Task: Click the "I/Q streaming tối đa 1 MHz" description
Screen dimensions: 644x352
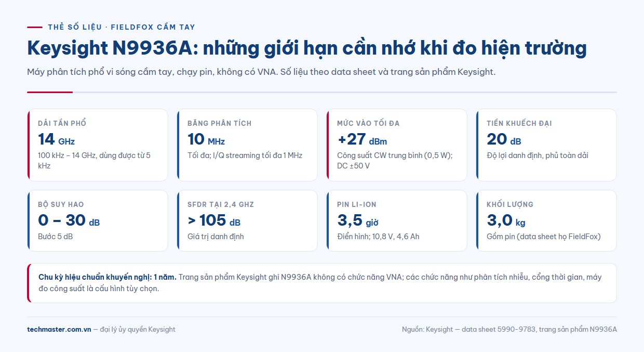Action: (245, 155)
